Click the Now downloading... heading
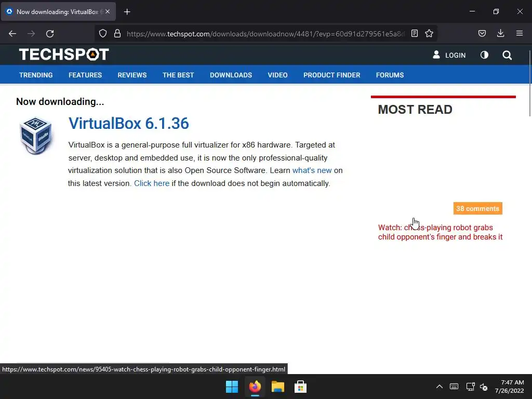This screenshot has width=532, height=399. point(60,101)
